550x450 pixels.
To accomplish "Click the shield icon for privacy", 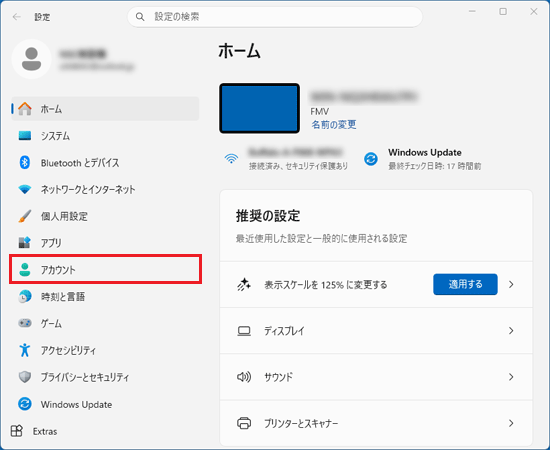I will point(25,377).
